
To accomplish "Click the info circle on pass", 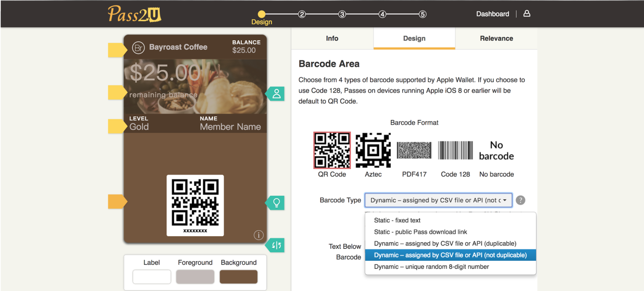I will point(258,235).
